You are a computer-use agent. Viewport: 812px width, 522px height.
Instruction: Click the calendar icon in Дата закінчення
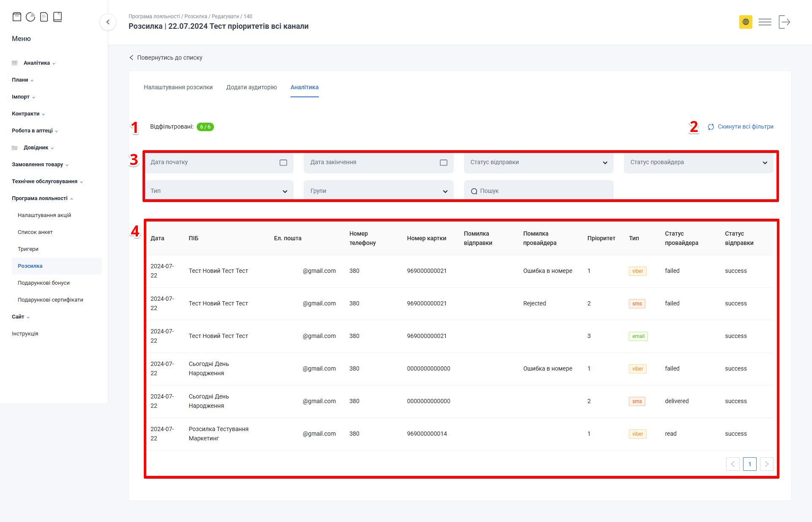[443, 162]
